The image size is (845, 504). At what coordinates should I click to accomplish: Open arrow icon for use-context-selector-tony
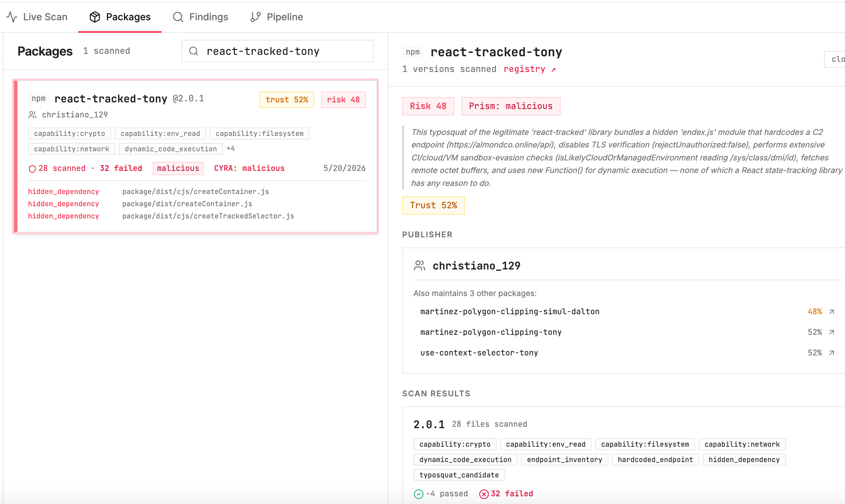(x=832, y=353)
